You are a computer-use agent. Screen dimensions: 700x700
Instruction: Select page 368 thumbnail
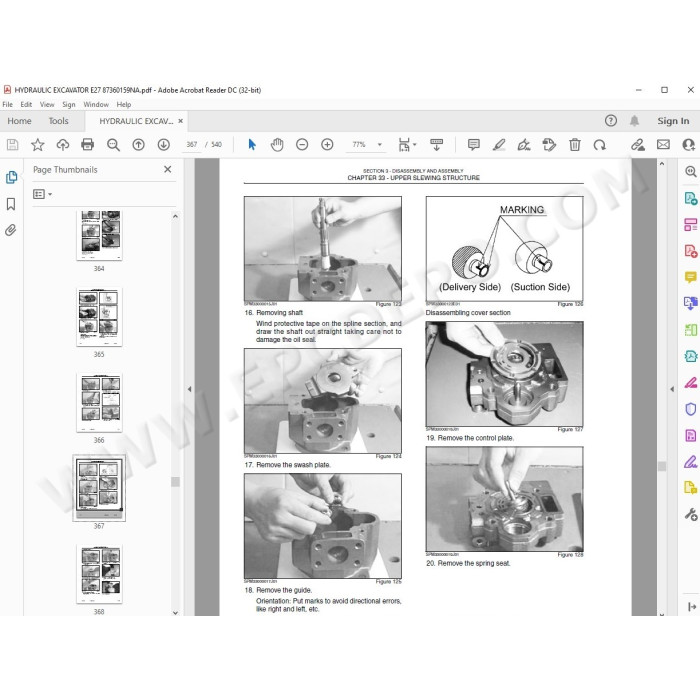point(99,574)
